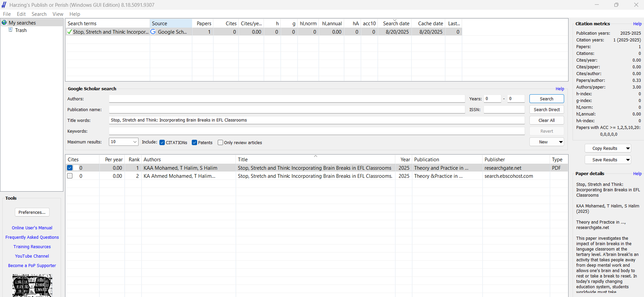Open Help link in Paper details
644x297 pixels.
637,173
